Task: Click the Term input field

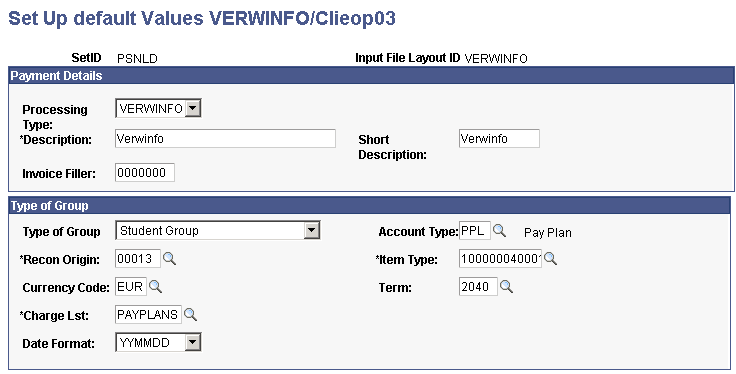Action: tap(478, 286)
